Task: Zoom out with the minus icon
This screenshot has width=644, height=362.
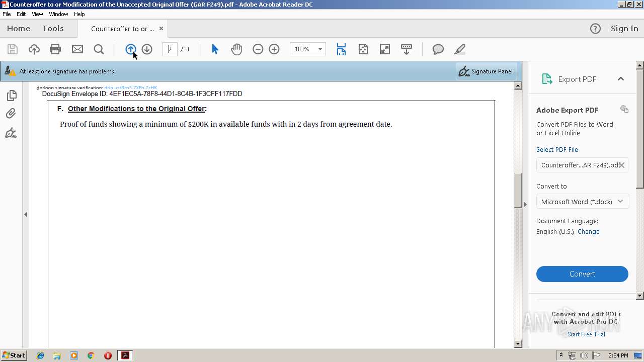Action: 258,49
